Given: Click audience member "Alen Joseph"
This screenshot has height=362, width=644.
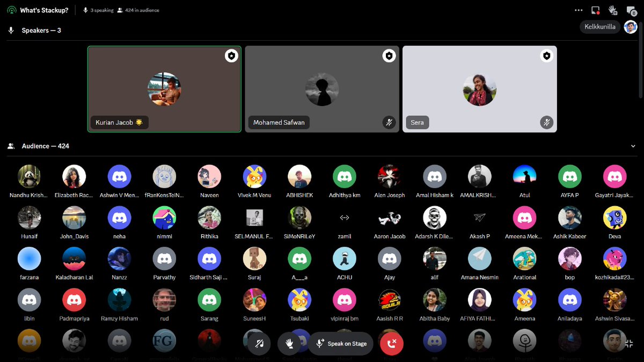Looking at the screenshot, I should pos(390,182).
